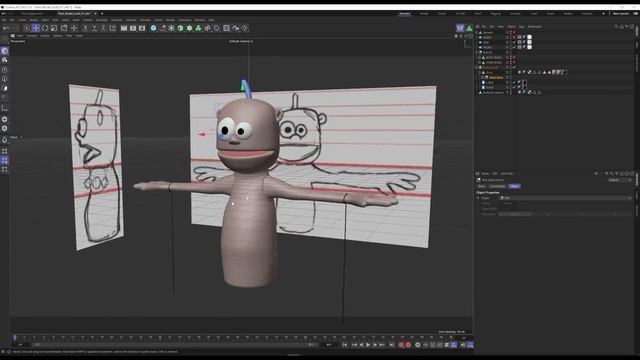Click the green cube generator icon
Image resolution: width=640 pixels, height=360 pixels.
180,28
